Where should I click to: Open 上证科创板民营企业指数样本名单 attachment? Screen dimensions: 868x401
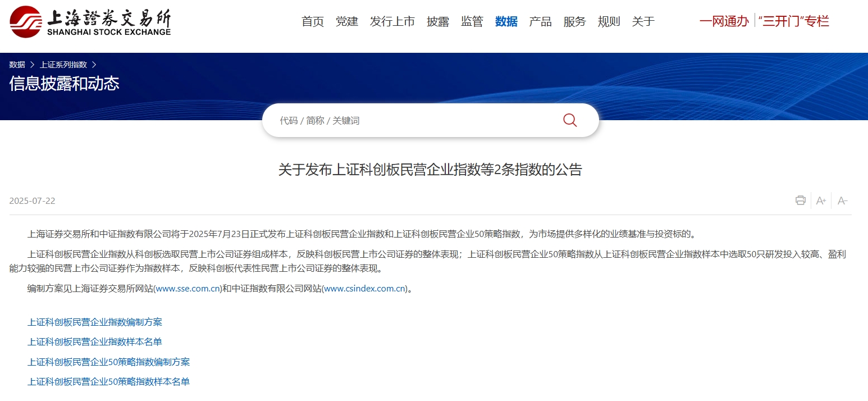click(94, 341)
